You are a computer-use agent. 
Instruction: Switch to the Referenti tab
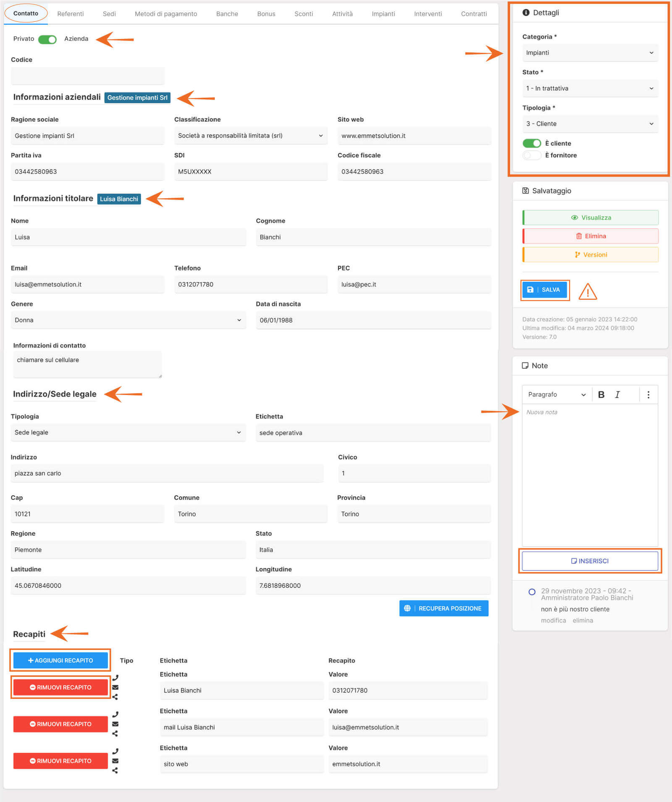click(71, 14)
